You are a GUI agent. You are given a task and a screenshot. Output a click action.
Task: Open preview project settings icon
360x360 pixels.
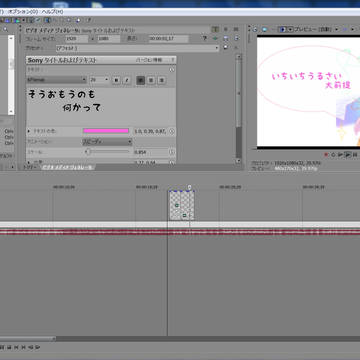tap(255, 29)
